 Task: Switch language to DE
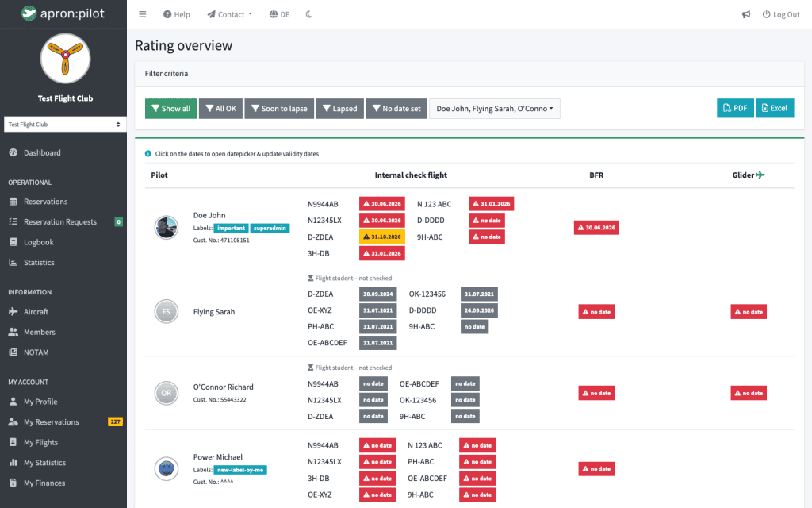(280, 14)
